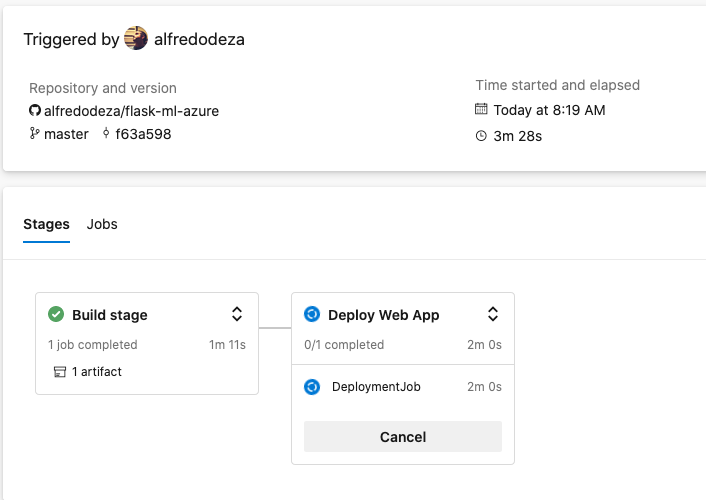Select the Stages tab

46,224
